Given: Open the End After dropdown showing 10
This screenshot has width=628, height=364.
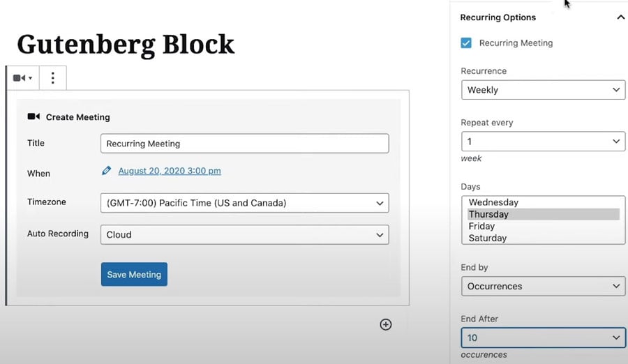Looking at the screenshot, I should click(x=543, y=338).
